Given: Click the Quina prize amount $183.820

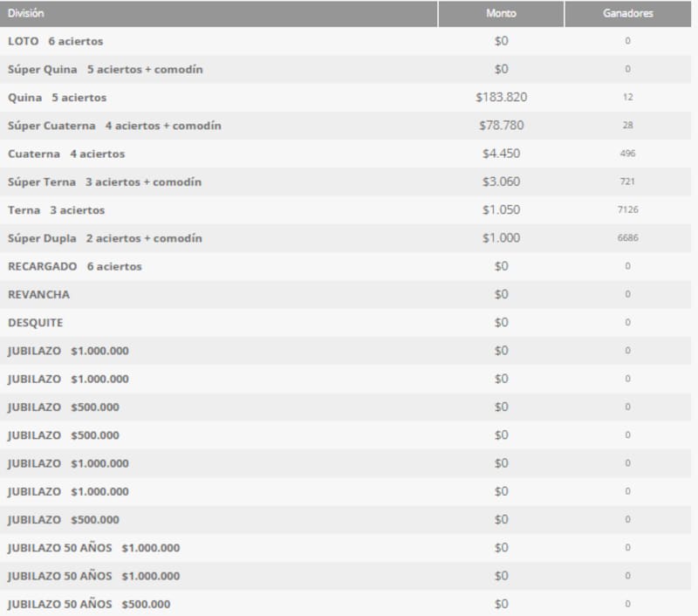Looking at the screenshot, I should (501, 97).
